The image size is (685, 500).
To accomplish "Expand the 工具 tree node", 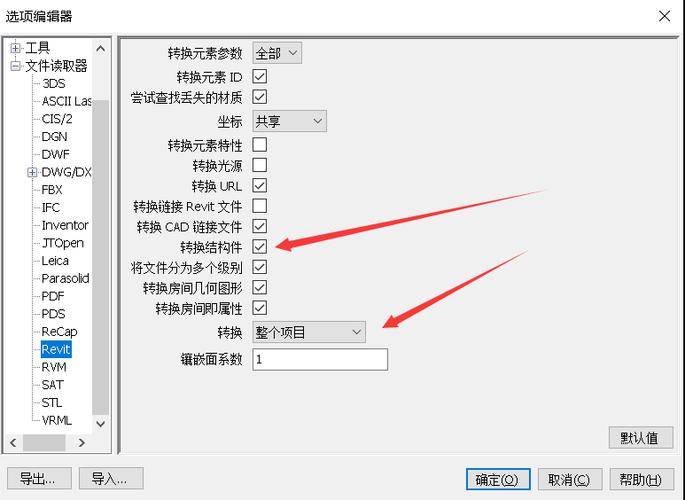I will [x=15, y=48].
